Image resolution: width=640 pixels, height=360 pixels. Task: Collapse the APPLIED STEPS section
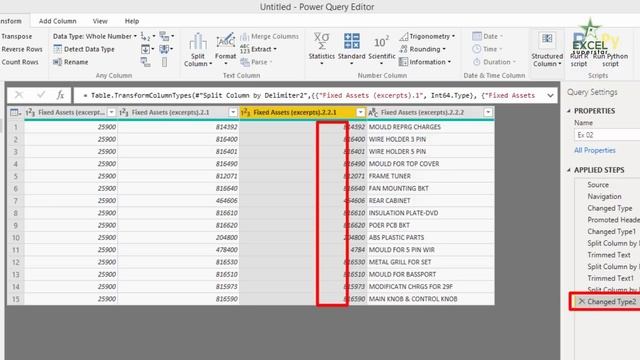point(569,170)
